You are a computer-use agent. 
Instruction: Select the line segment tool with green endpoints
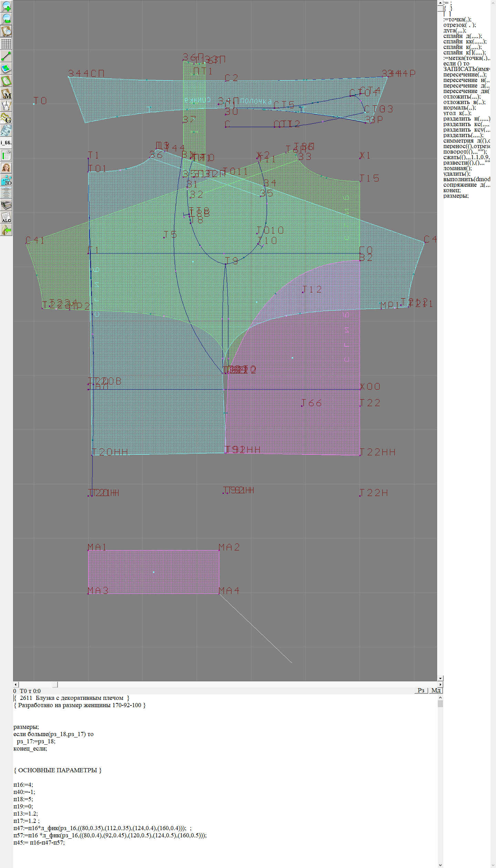pos(6,56)
